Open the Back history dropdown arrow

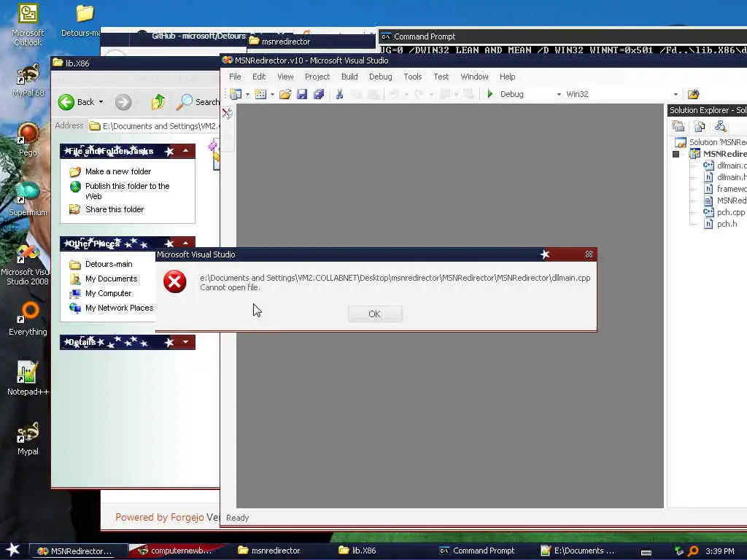click(x=101, y=102)
